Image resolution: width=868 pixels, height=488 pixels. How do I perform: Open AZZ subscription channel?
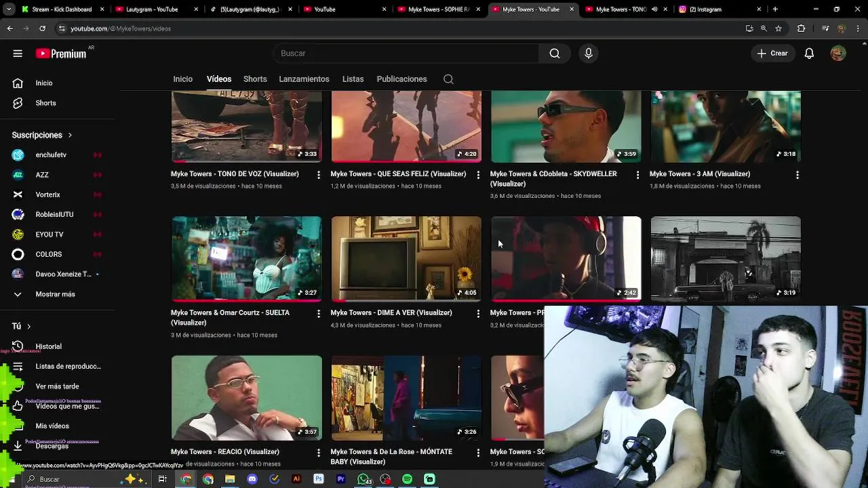click(42, 175)
